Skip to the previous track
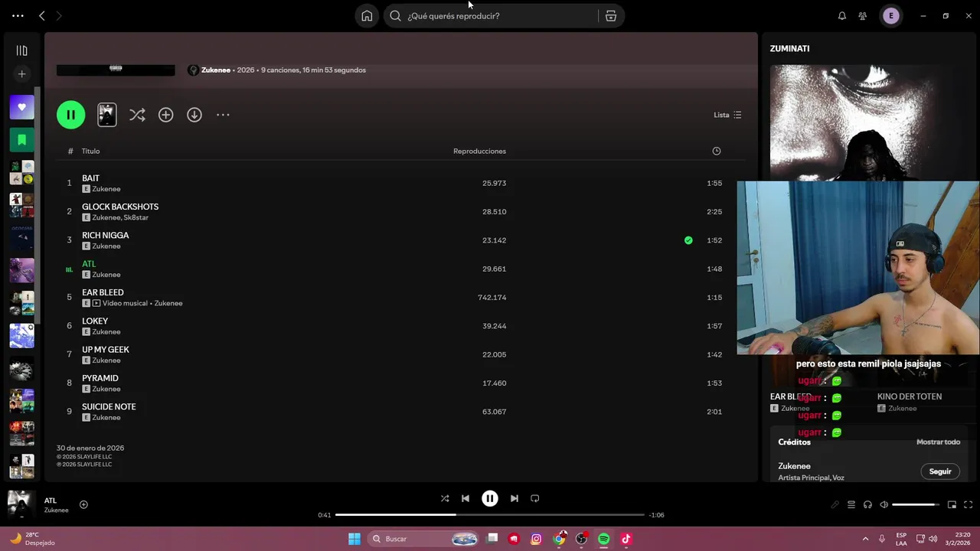 [x=465, y=498]
